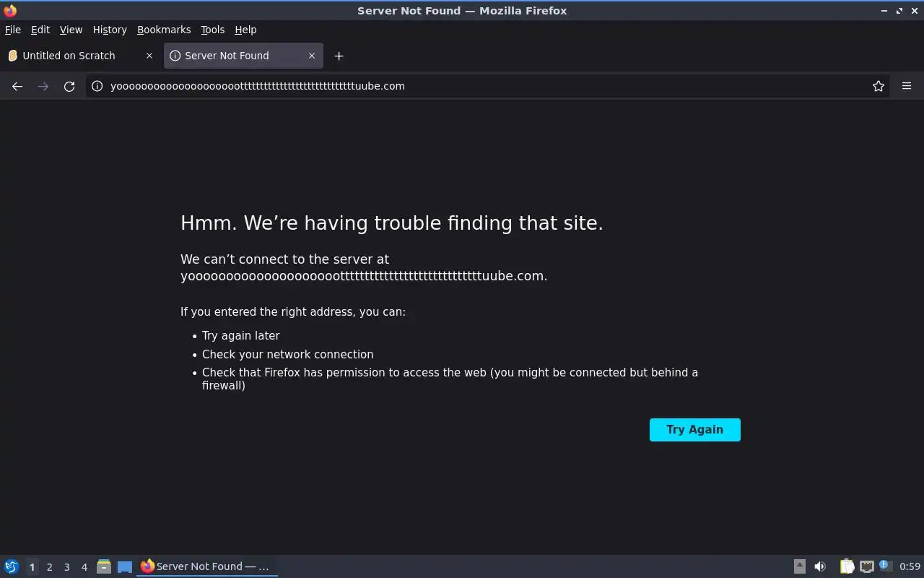
Task: Click 'If you entered the right address' line
Action: tap(293, 312)
